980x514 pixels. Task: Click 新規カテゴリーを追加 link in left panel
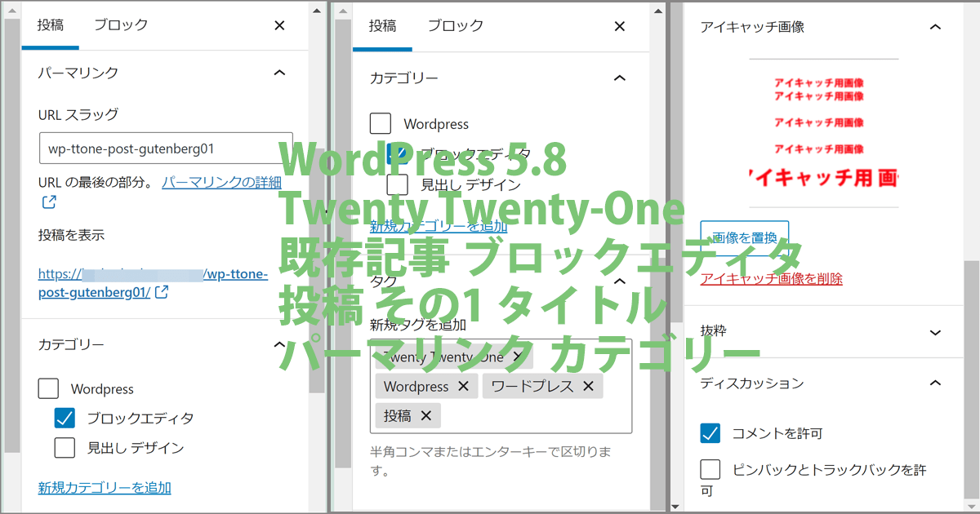click(x=105, y=488)
